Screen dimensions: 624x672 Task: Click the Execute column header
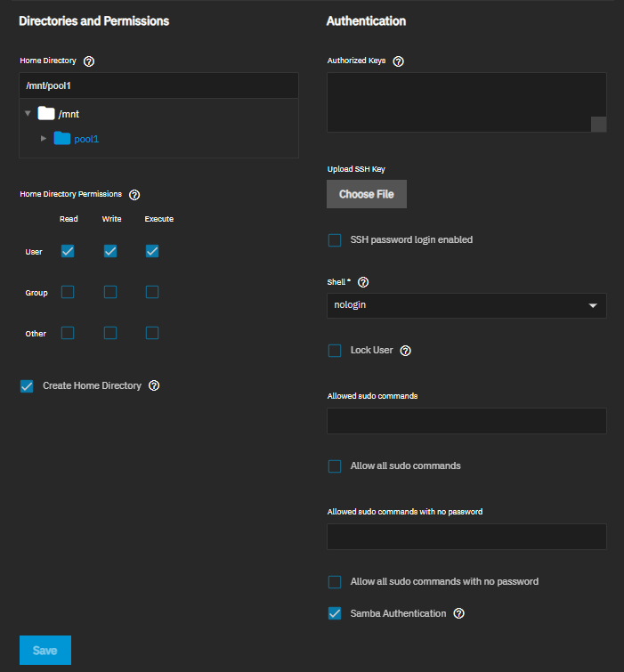click(x=159, y=219)
